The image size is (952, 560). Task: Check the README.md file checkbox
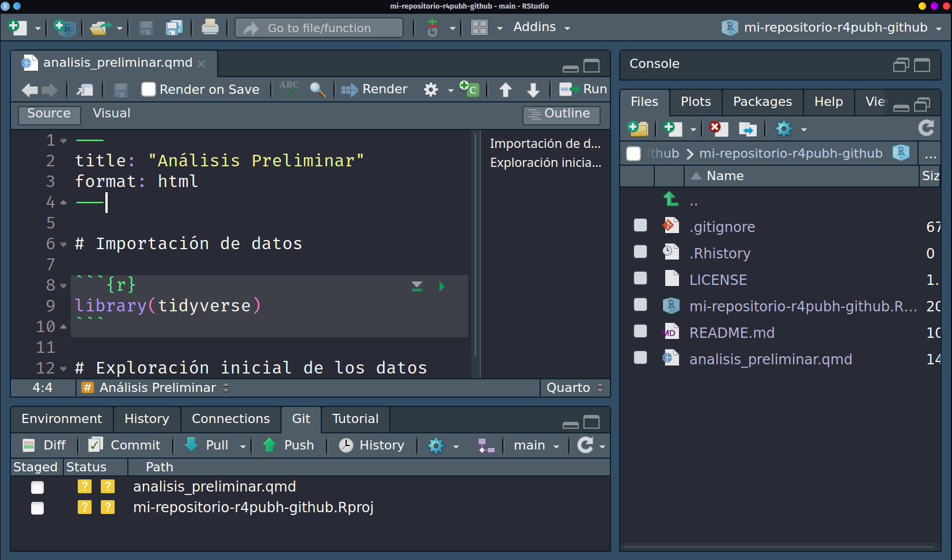640,331
